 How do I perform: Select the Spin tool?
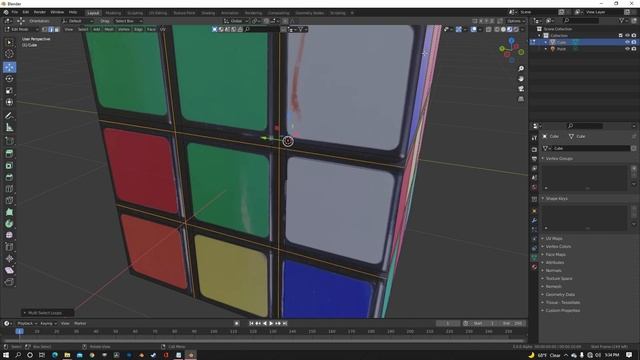(9, 224)
